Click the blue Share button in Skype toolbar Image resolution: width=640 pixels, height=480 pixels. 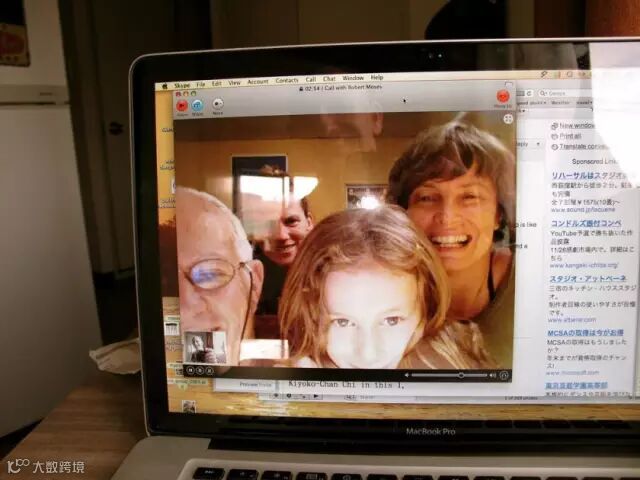(198, 105)
